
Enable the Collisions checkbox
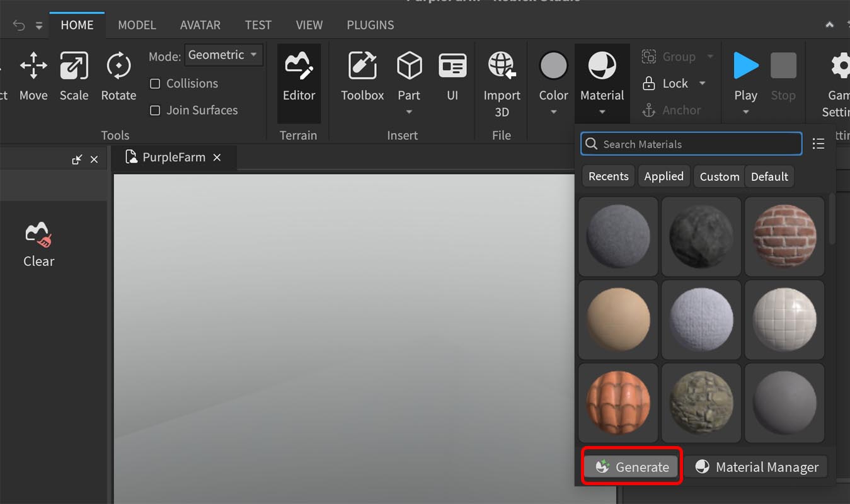155,84
